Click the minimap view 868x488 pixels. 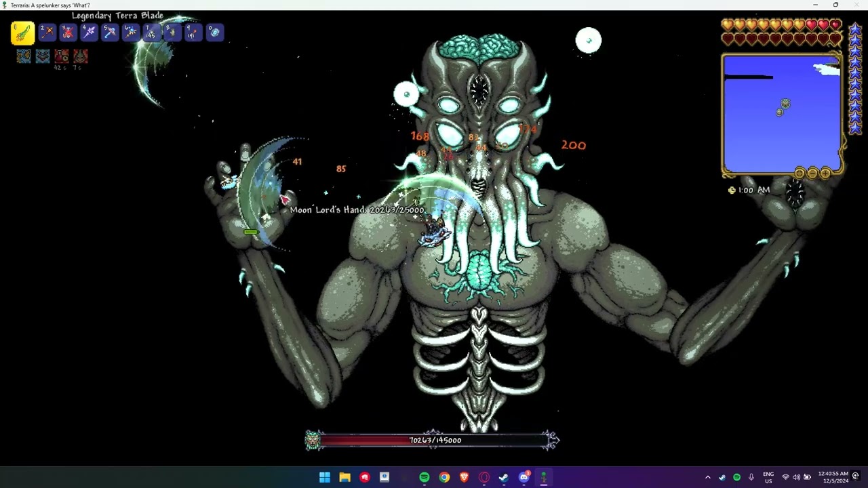tap(782, 114)
